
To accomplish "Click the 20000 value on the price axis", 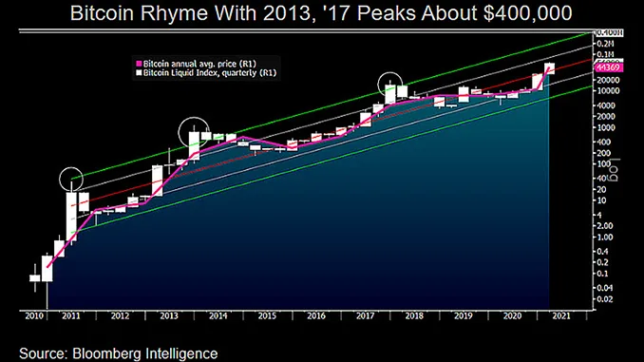I will click(608, 80).
